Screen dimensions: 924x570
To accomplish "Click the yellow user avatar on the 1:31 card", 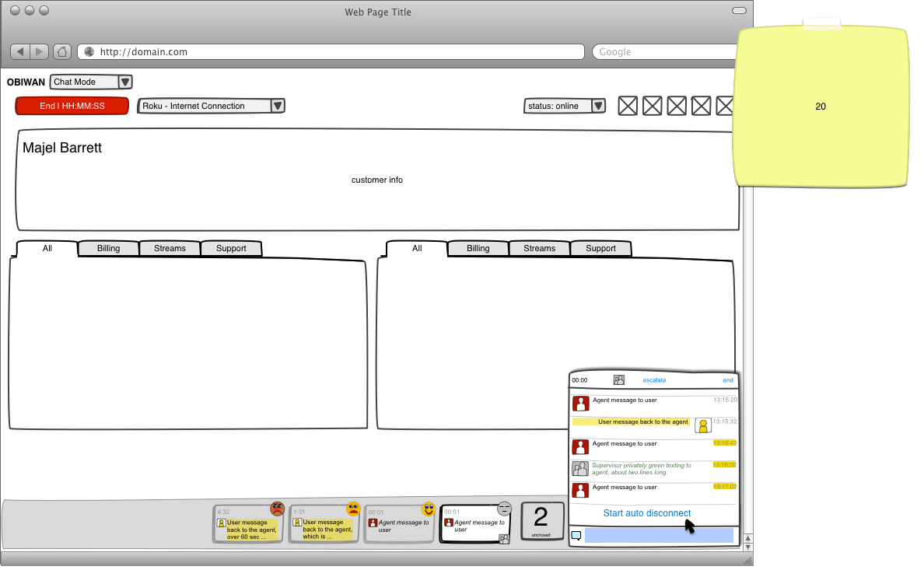I will coord(298,523).
